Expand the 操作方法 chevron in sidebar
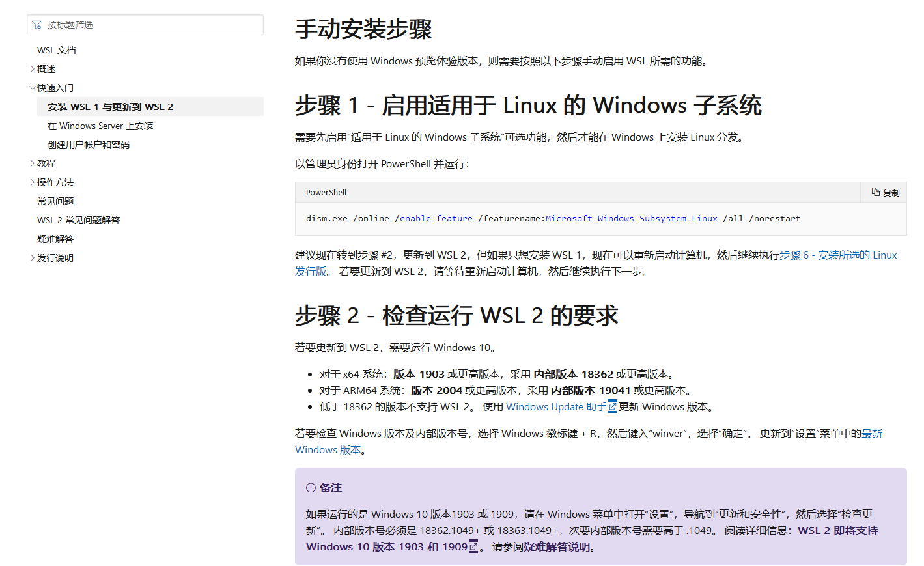The image size is (924, 566). click(x=33, y=182)
